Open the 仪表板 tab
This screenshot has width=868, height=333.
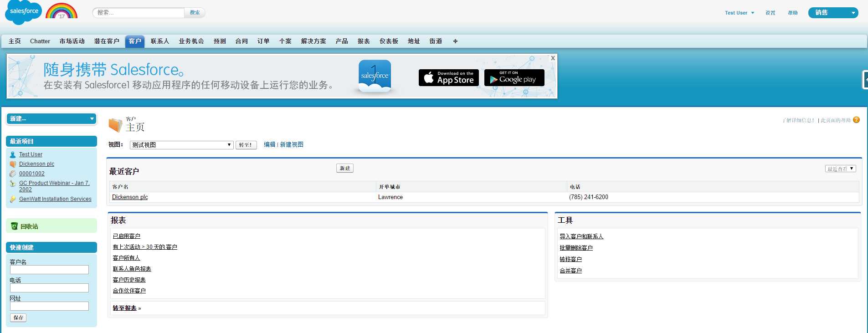[x=389, y=41]
